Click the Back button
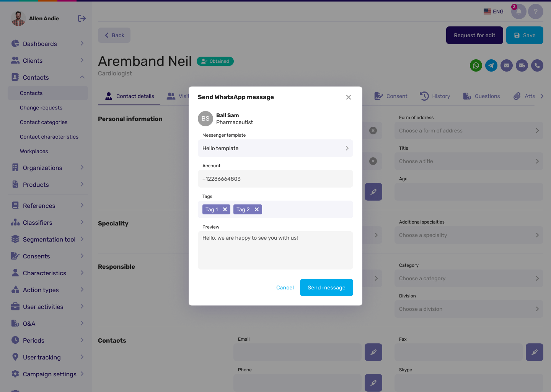The width and height of the screenshot is (551, 392). (x=114, y=35)
